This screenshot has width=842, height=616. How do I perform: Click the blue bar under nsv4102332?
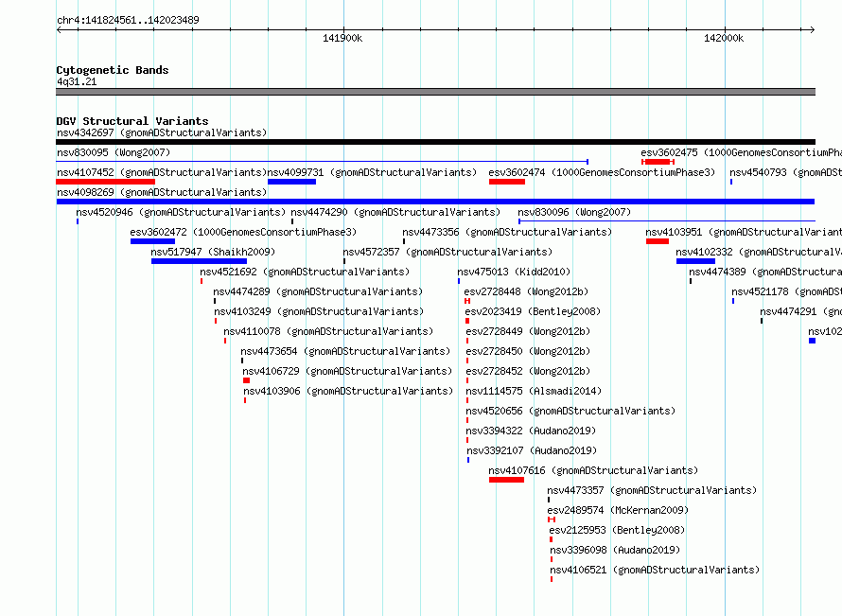coord(695,261)
